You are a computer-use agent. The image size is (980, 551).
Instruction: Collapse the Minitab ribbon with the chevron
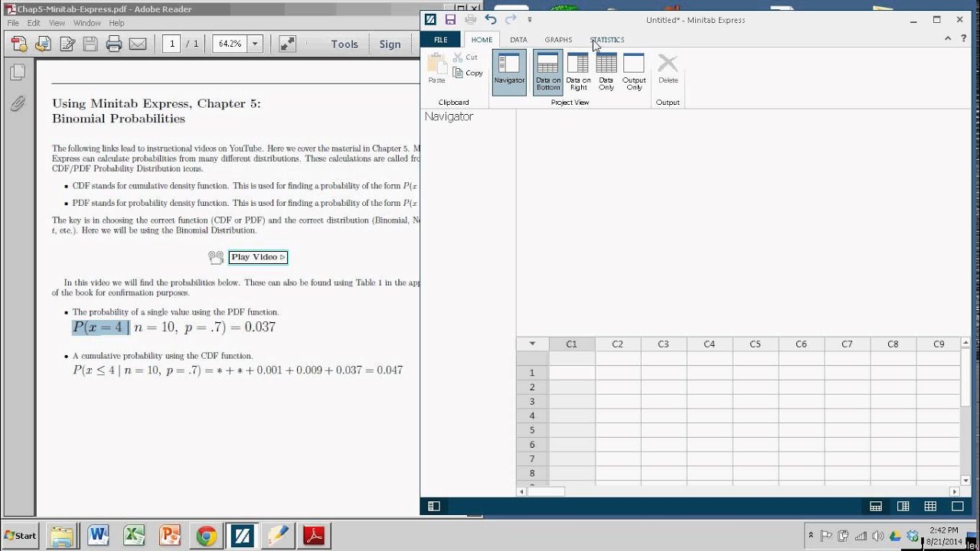pos(948,38)
